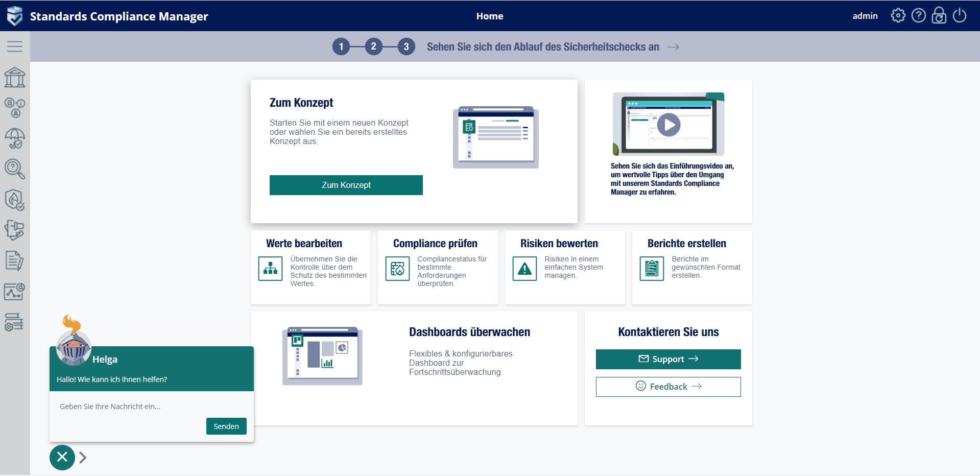Open the Compliance prüfen heading
The image size is (980, 476).
[x=435, y=244]
